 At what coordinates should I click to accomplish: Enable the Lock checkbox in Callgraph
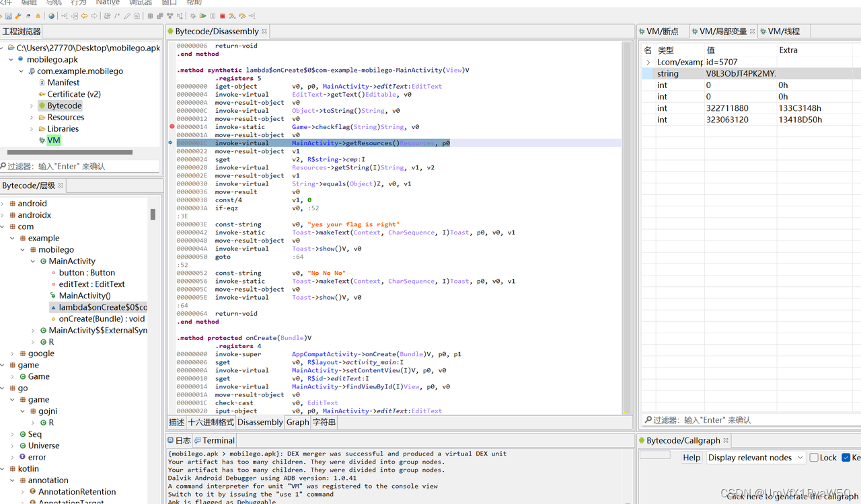(x=814, y=458)
